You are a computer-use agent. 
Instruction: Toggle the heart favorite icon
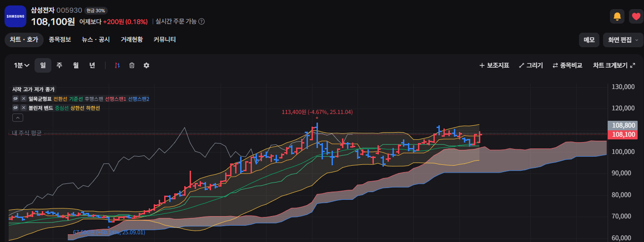click(636, 16)
